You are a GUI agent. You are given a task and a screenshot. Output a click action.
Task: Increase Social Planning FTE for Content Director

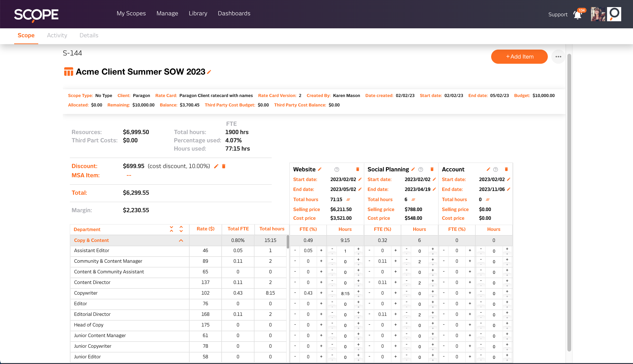[x=396, y=282]
